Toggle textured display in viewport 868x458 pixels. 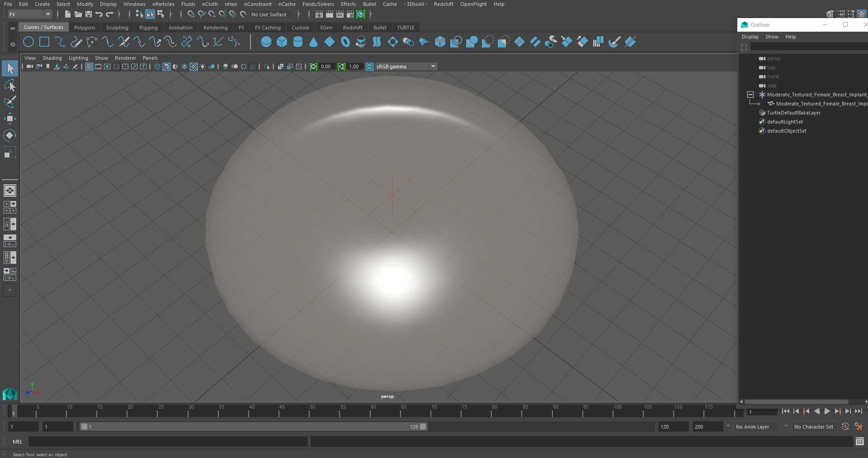click(x=193, y=67)
